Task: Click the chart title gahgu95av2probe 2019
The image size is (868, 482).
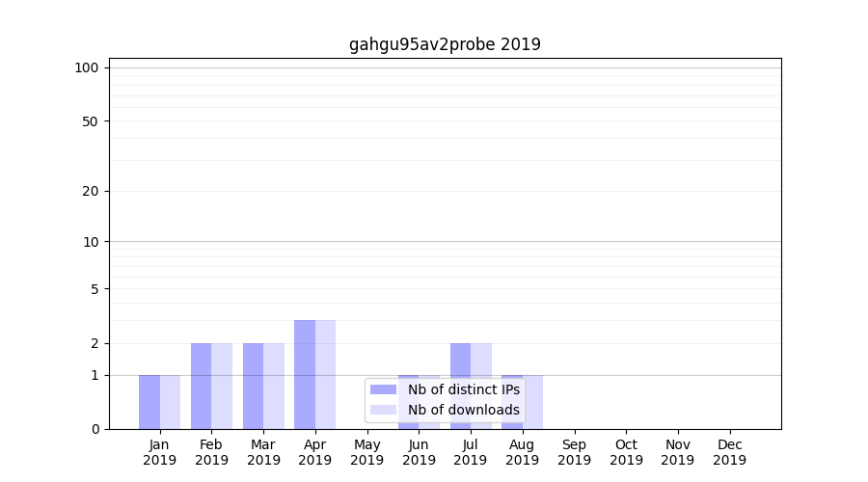Action: (445, 44)
